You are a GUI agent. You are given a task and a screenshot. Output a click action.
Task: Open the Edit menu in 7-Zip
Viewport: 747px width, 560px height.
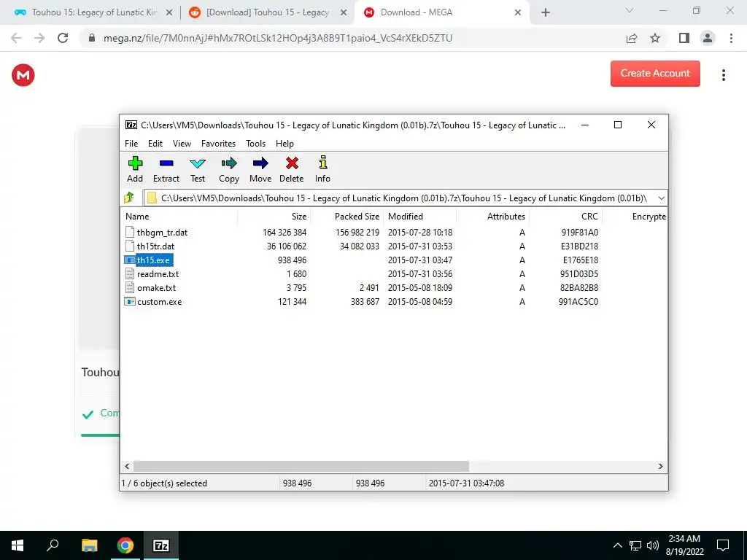[155, 144]
